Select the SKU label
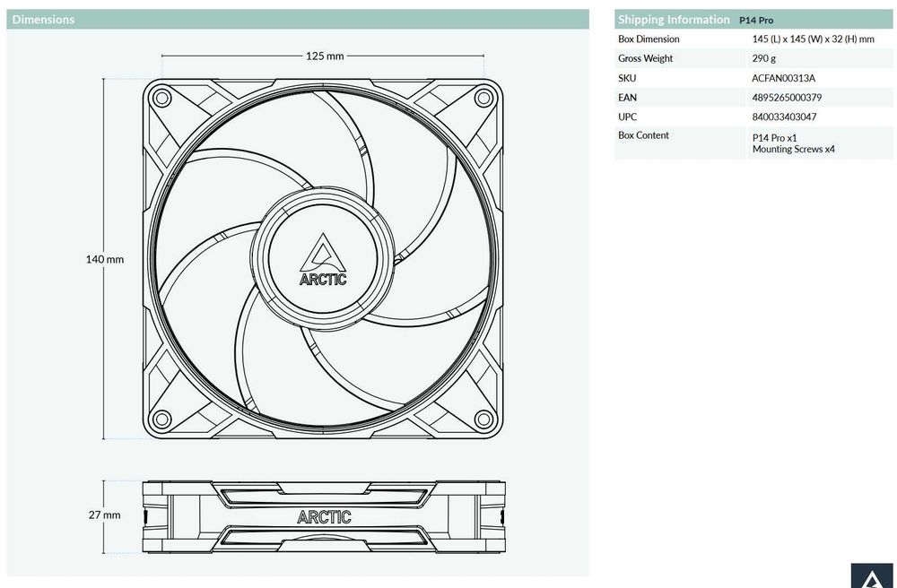This screenshot has height=588, width=897. click(627, 78)
